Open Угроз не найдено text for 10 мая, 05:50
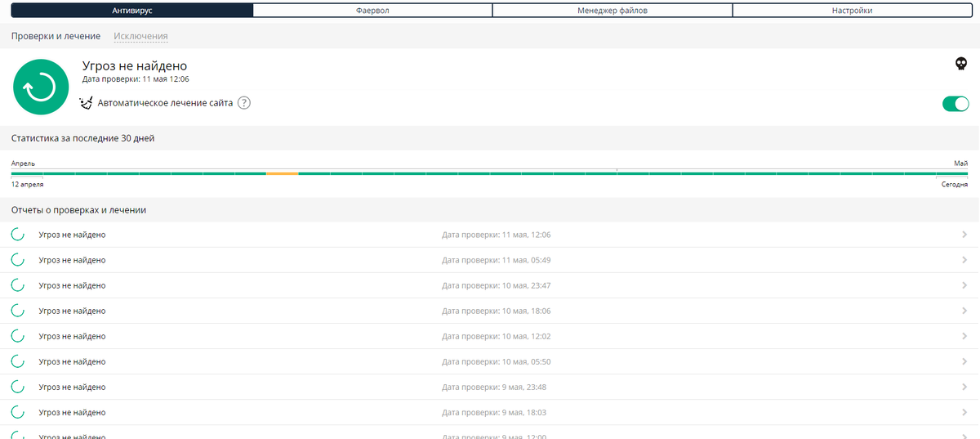Image resolution: width=980 pixels, height=439 pixels. [x=72, y=361]
